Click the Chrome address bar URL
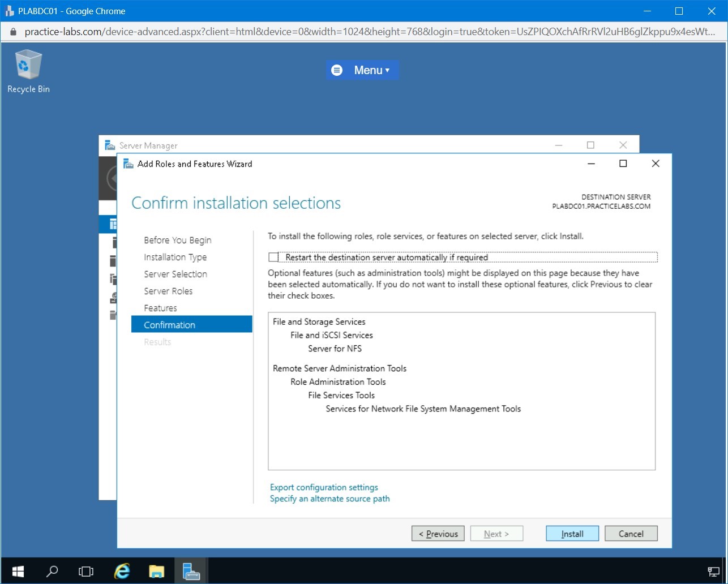 pos(370,32)
